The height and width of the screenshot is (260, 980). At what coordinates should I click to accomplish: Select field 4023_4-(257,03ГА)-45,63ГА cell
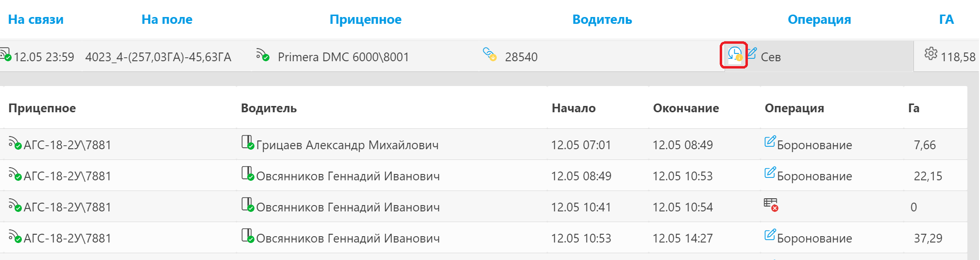pos(158,57)
